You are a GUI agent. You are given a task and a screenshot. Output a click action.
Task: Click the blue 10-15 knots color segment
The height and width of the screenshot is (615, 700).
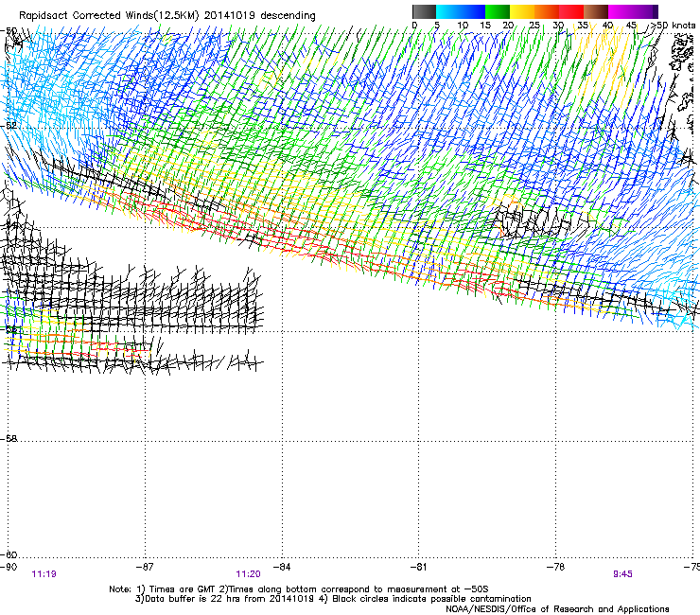click(x=473, y=11)
